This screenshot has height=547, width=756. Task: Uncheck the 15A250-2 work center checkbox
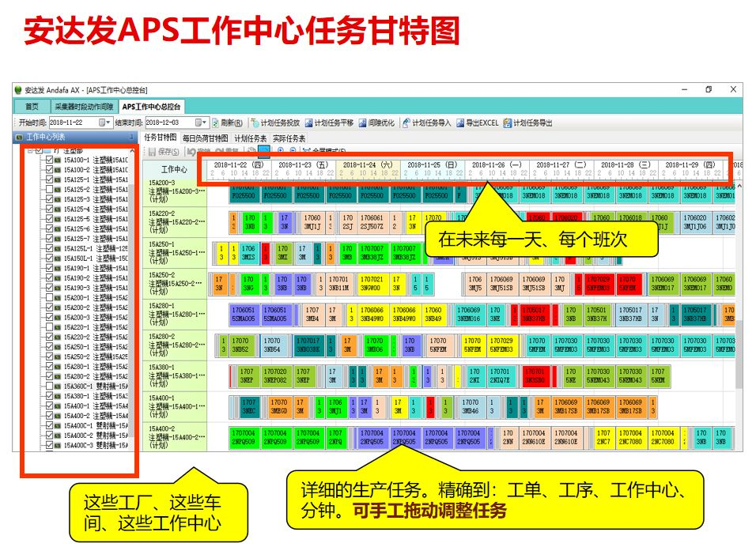49,356
